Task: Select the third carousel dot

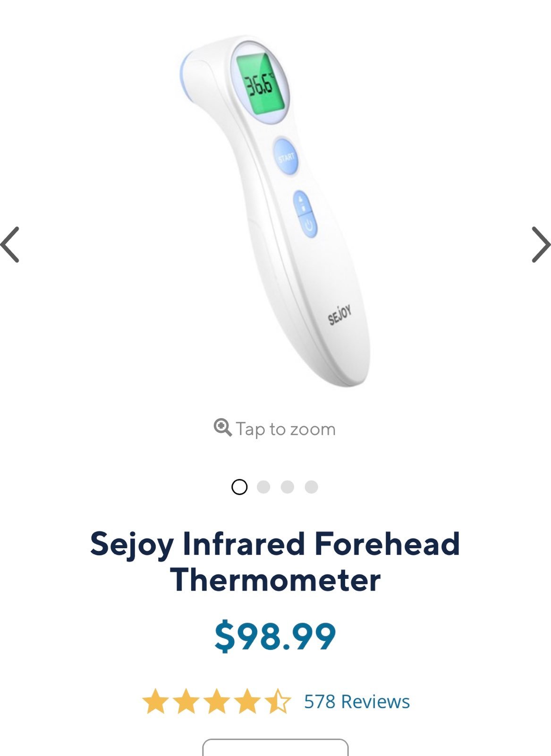Action: 288,487
